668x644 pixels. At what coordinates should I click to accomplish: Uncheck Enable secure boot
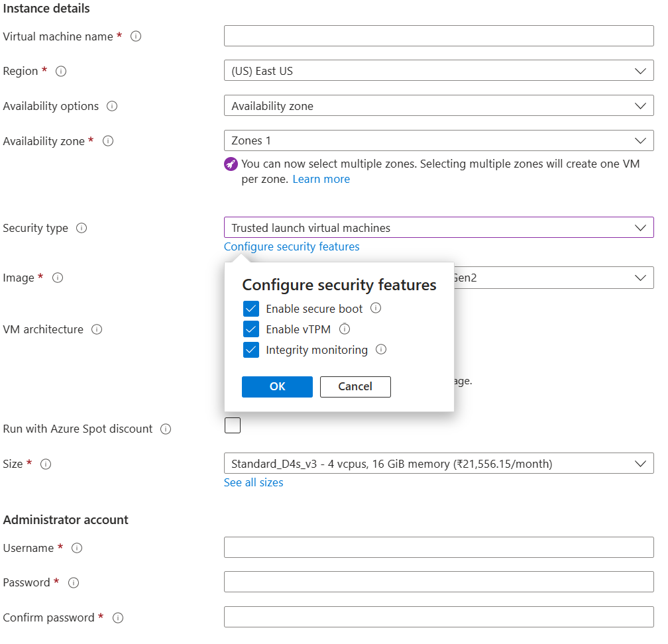(250, 308)
